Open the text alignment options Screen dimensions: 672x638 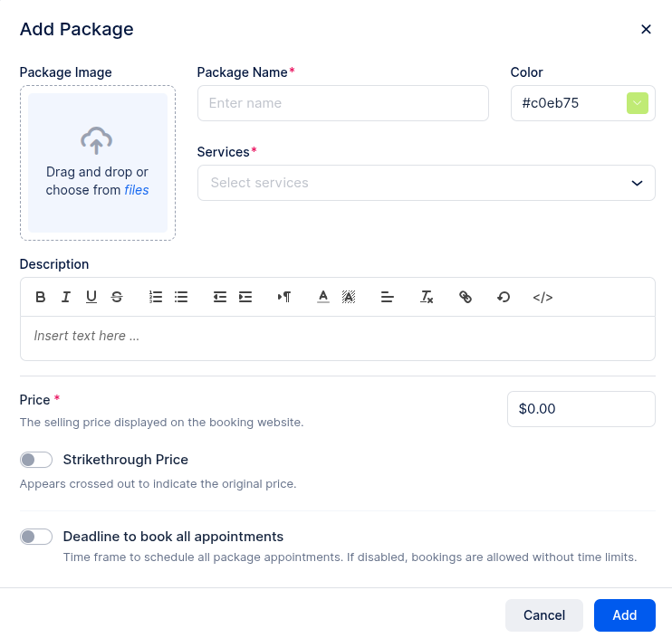(388, 297)
